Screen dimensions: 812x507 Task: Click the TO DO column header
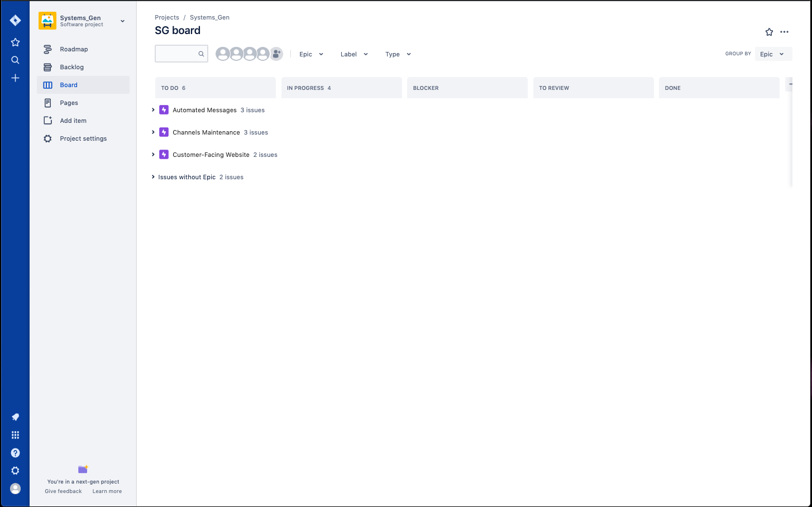(x=216, y=88)
